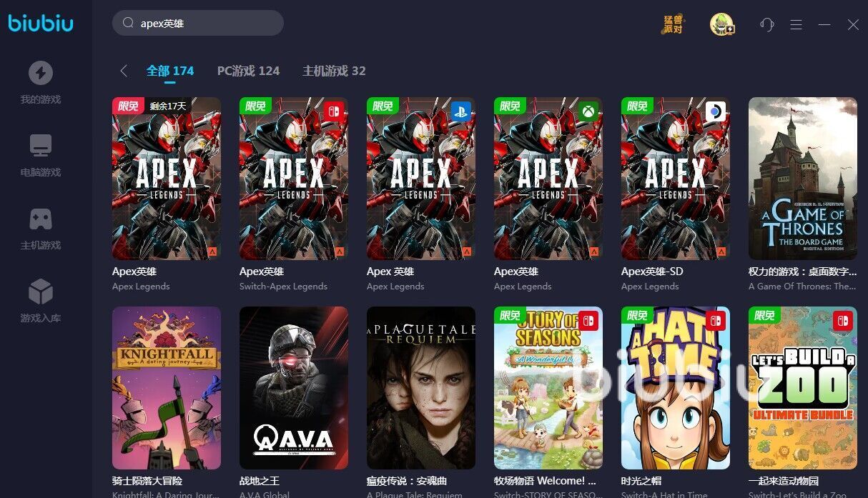Screen dimensions: 868x498
Task: Click the user avatar icon
Action: coord(722,24)
